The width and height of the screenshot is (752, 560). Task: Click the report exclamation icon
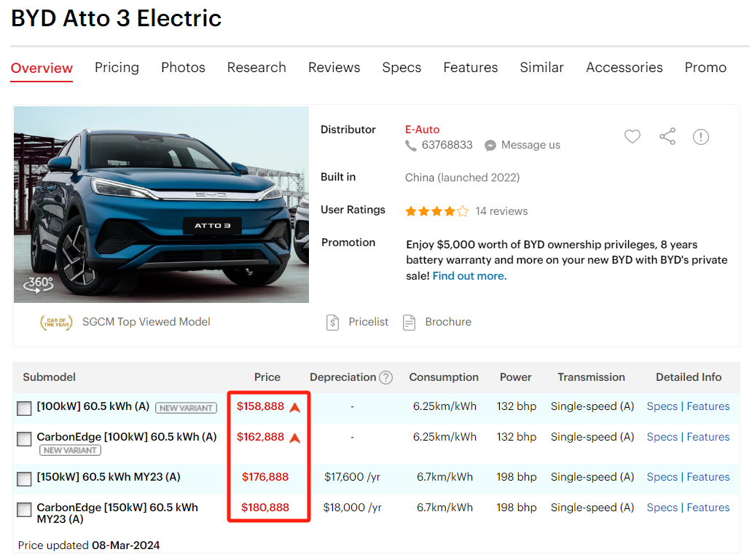[700, 136]
